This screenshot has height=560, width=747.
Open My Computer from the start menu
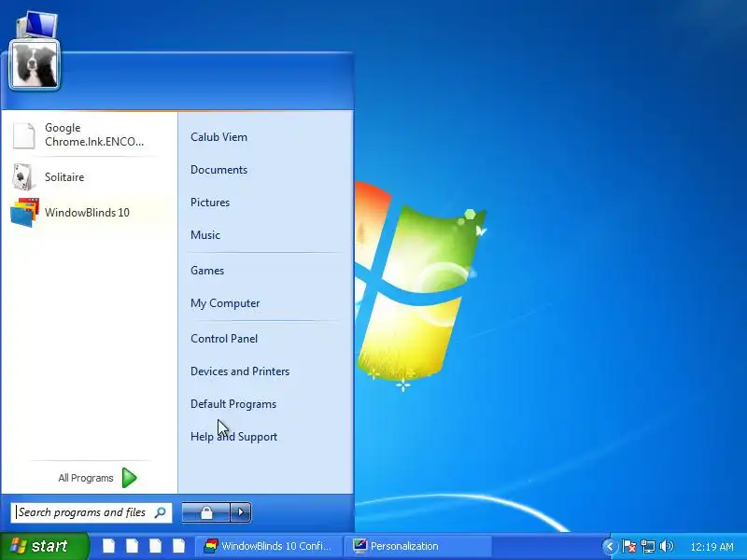pyautogui.click(x=225, y=303)
